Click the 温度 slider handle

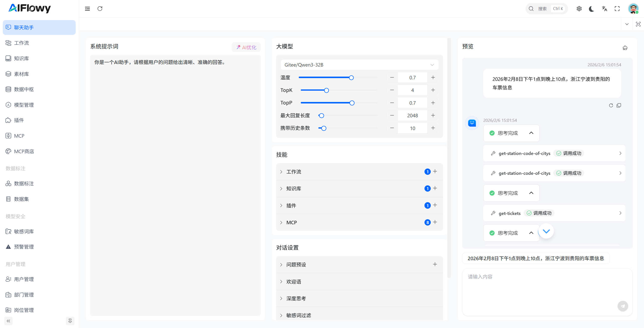click(351, 78)
